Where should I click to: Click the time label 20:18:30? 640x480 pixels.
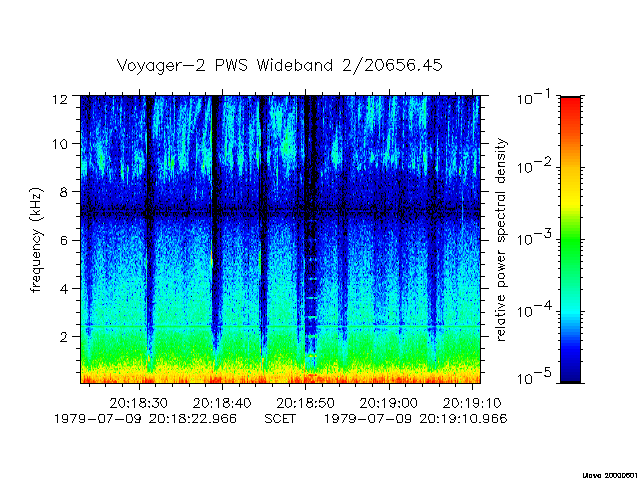138,403
